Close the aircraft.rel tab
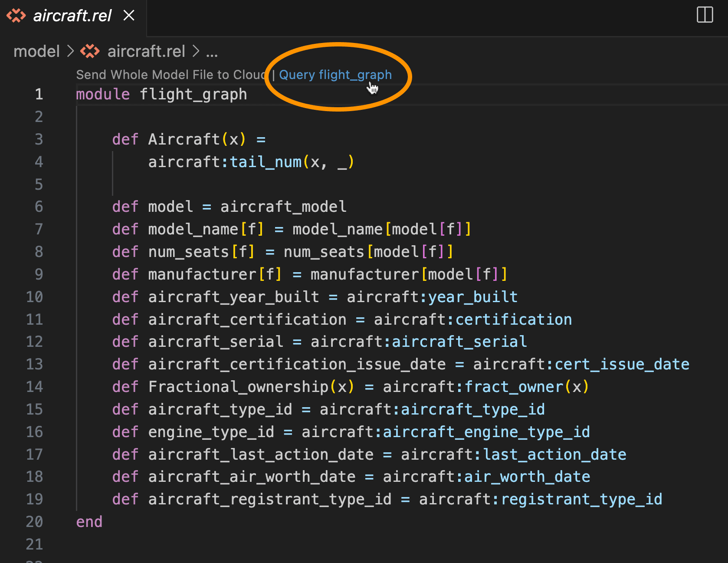The image size is (728, 563). click(x=129, y=16)
